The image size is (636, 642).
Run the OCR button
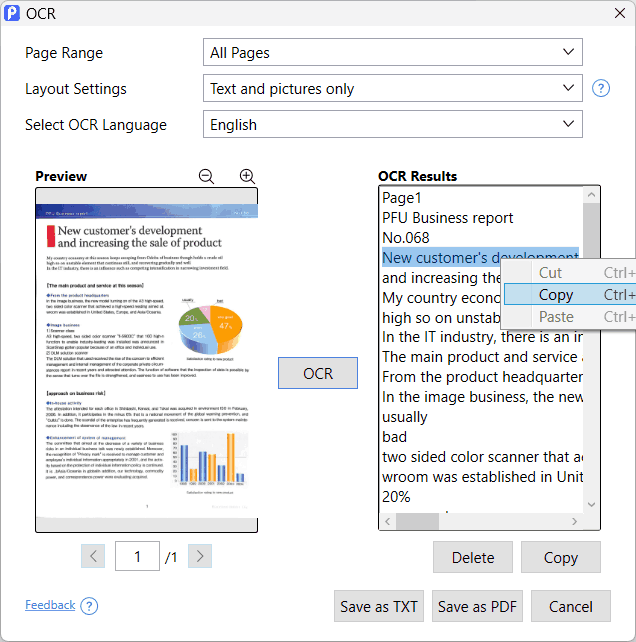(x=318, y=373)
